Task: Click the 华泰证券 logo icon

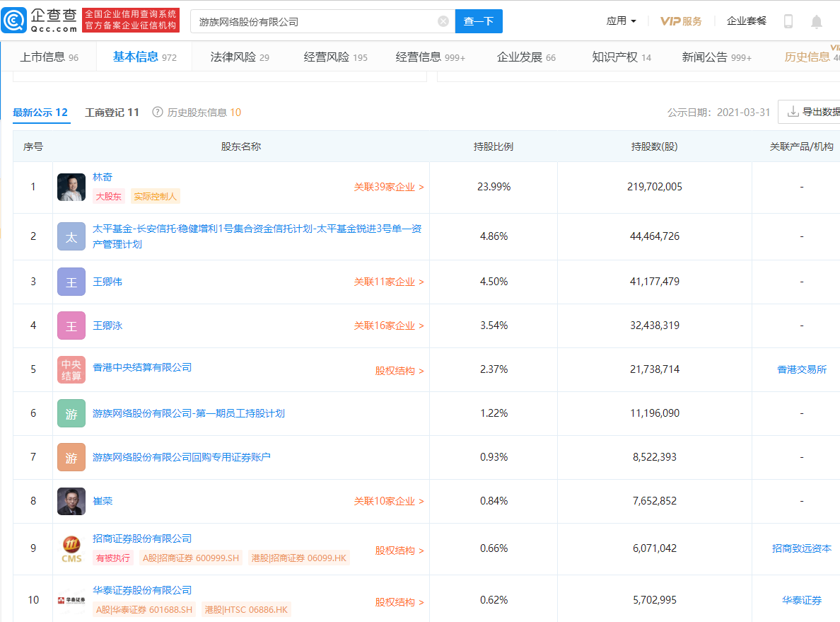Action: (71, 600)
